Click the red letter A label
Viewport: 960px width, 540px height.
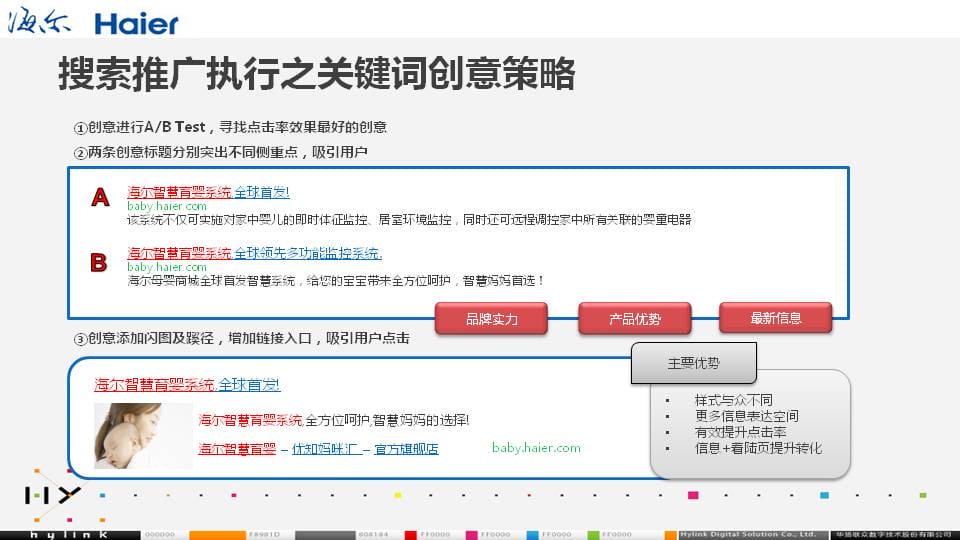tap(100, 197)
